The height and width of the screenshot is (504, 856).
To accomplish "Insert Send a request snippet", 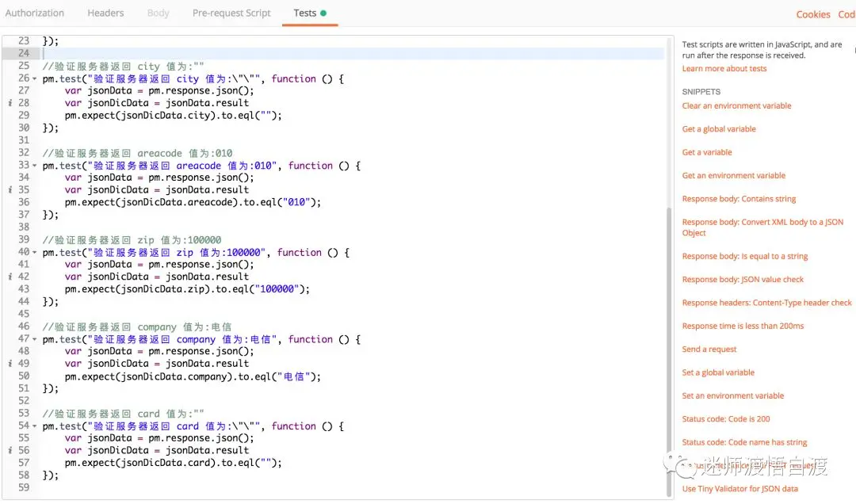I will [709, 349].
